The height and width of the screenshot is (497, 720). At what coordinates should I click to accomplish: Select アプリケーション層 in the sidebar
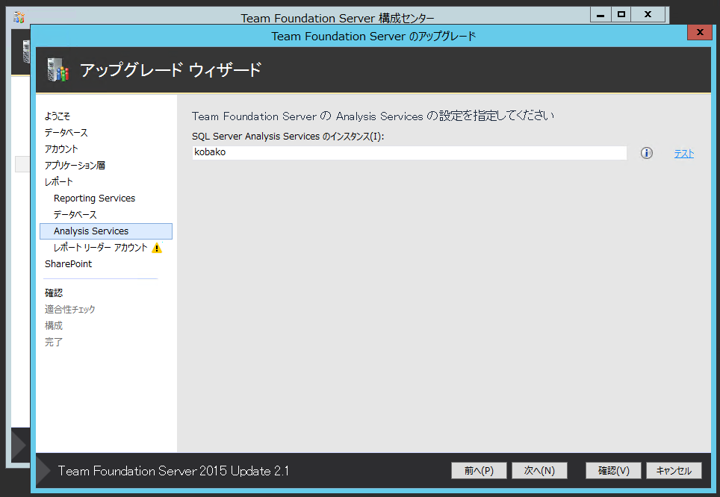pos(75,165)
